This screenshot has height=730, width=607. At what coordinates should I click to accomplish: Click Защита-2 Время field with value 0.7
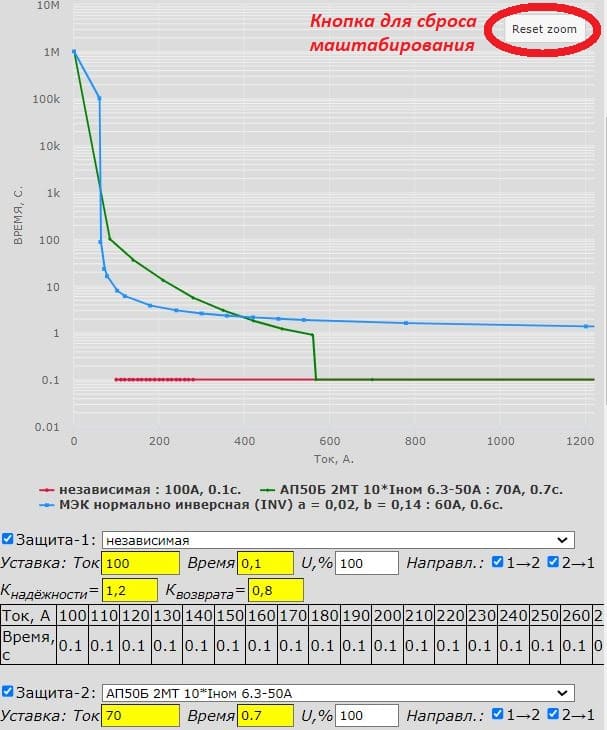click(x=265, y=716)
